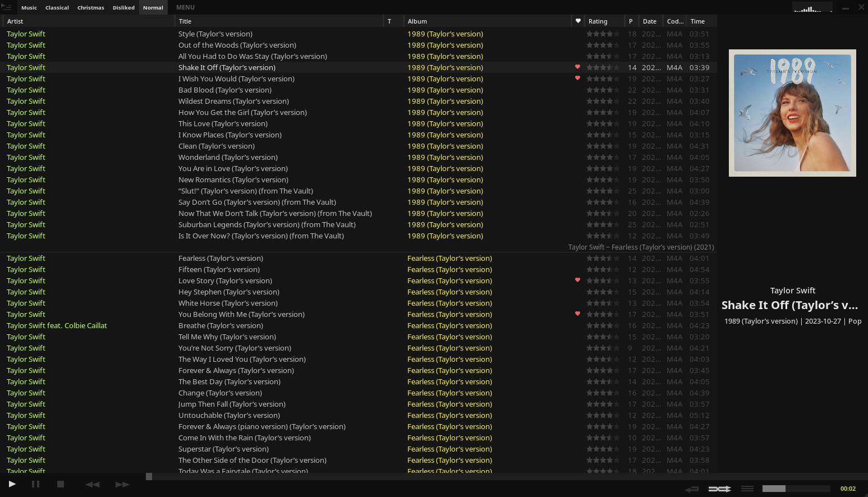Screen dimensions: 868x497
Task: Click artist Taylor Swift feat. Colbie Caillat
Action: click(57, 325)
